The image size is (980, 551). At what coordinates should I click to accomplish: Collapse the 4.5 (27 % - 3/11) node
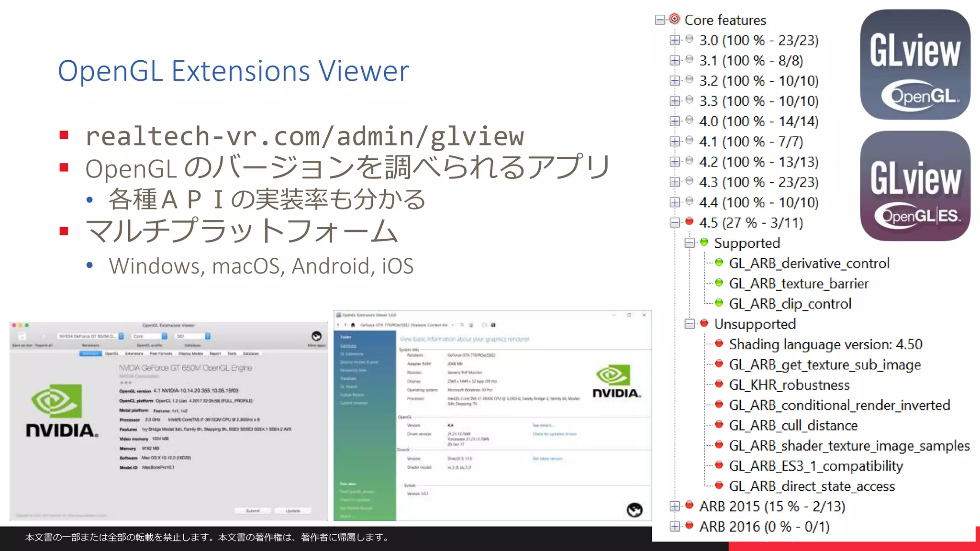[x=675, y=223]
